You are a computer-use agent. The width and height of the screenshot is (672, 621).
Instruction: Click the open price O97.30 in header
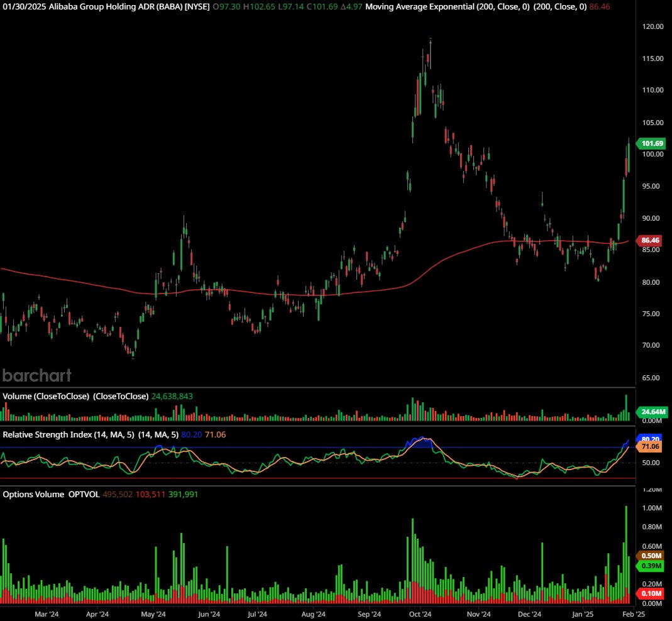coord(226,7)
